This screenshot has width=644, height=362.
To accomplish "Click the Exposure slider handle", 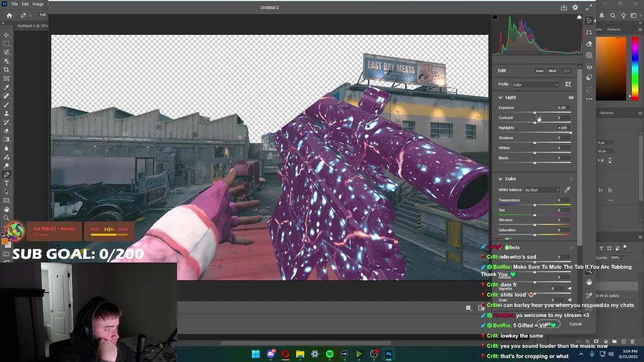I will [535, 112].
